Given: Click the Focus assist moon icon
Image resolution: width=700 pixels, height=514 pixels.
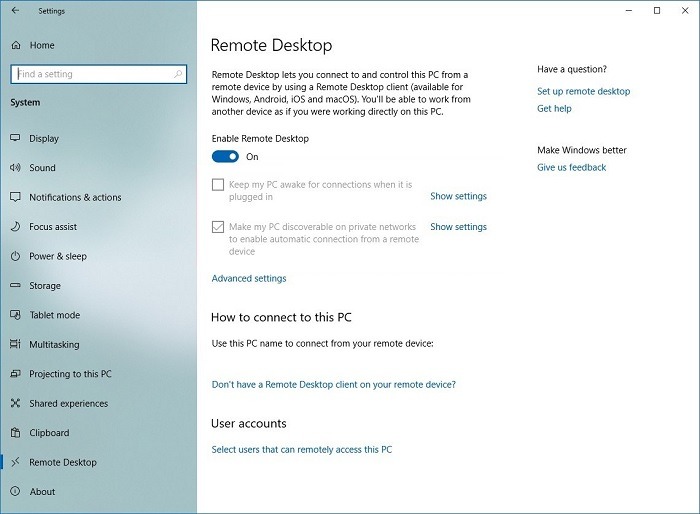Looking at the screenshot, I should click(x=15, y=226).
